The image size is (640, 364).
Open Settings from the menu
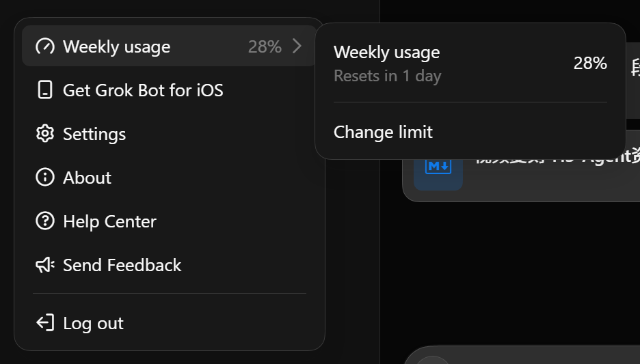tap(170, 134)
